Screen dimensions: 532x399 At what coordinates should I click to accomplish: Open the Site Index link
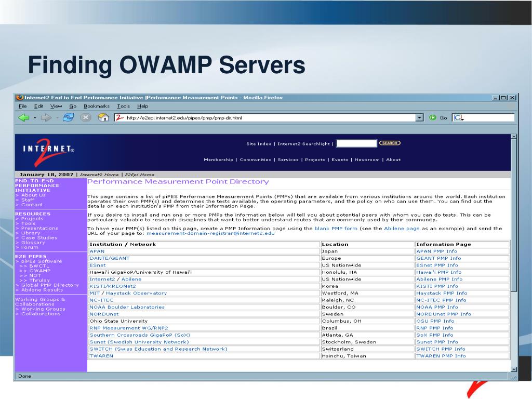(259, 144)
